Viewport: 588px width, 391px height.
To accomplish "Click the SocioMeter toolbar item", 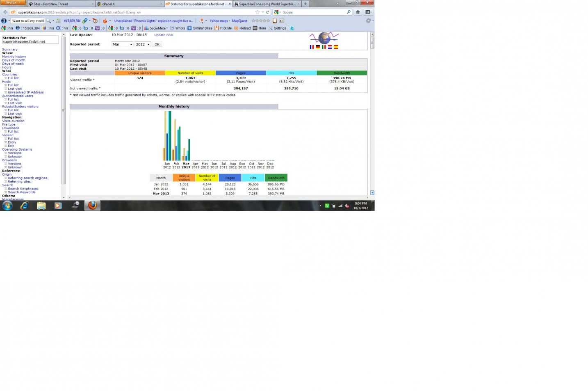I will tap(156, 28).
